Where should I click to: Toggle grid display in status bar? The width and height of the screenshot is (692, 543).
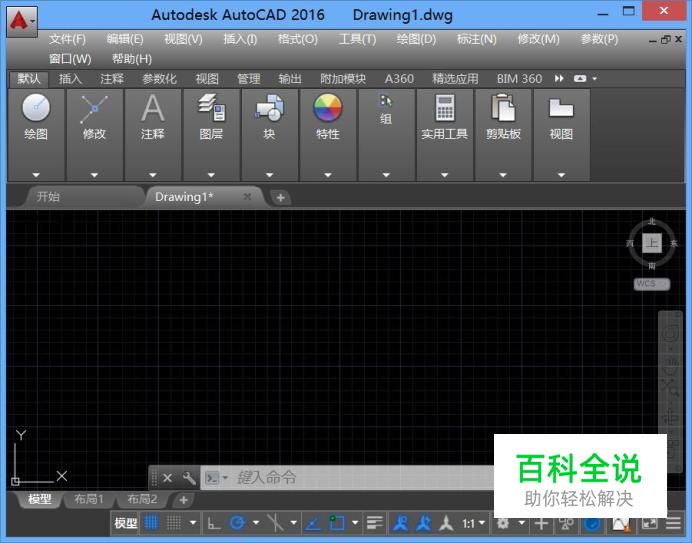click(152, 523)
